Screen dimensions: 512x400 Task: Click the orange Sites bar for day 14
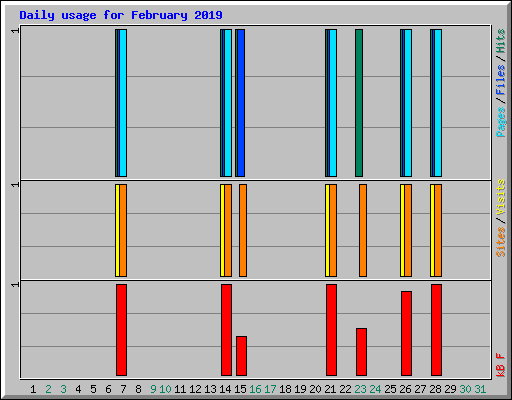tap(228, 230)
